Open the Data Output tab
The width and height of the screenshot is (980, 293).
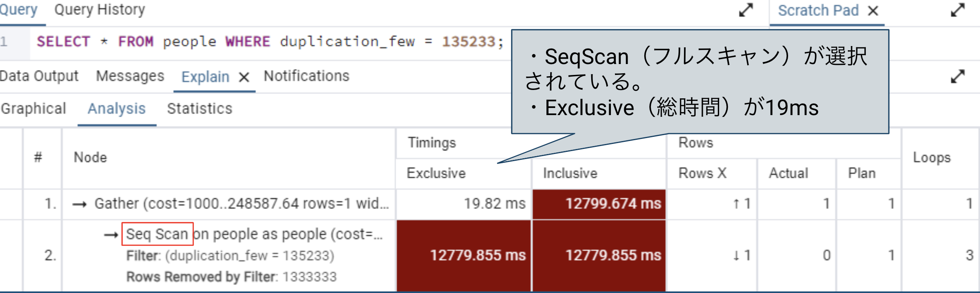coord(39,76)
